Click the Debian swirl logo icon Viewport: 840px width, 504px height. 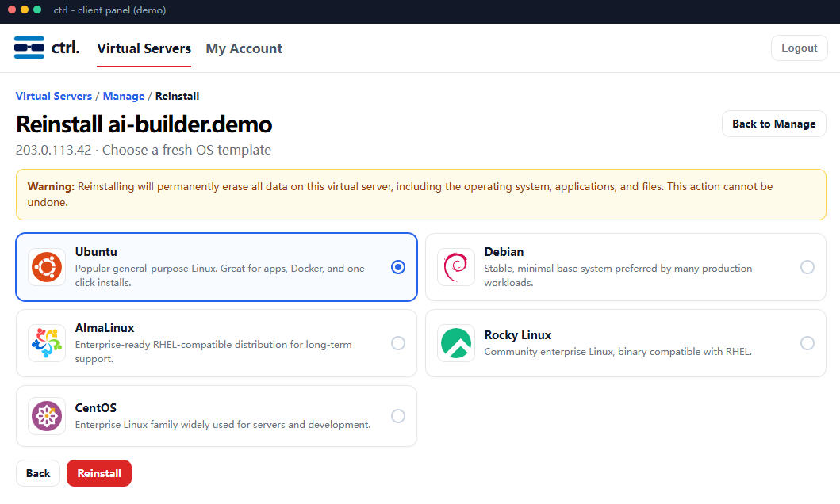[x=456, y=267]
